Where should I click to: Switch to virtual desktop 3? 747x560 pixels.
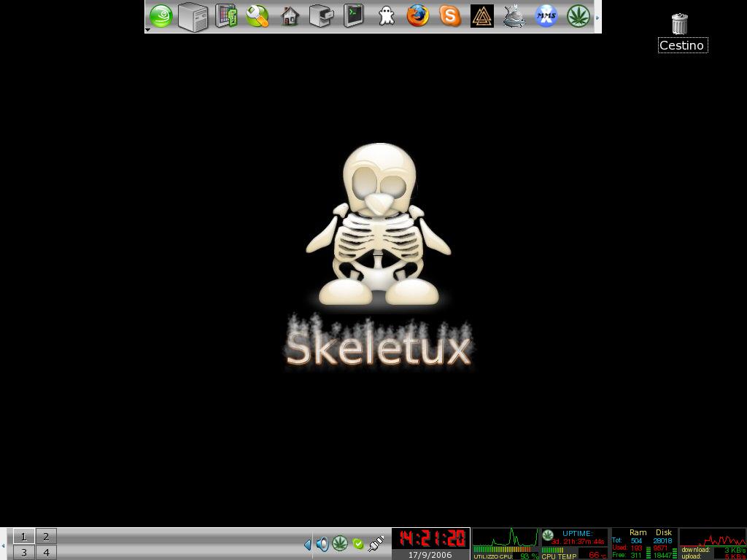pyautogui.click(x=24, y=553)
